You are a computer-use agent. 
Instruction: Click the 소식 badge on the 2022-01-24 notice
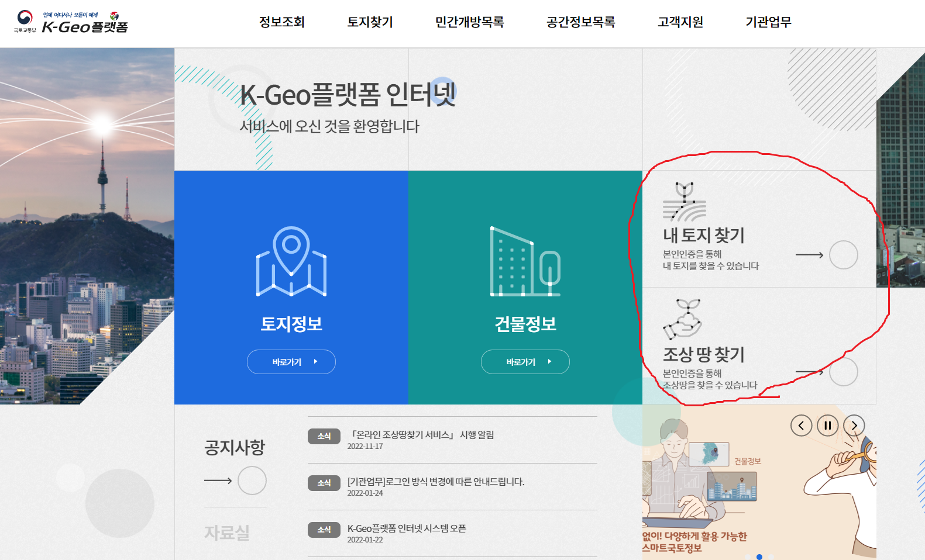324,483
